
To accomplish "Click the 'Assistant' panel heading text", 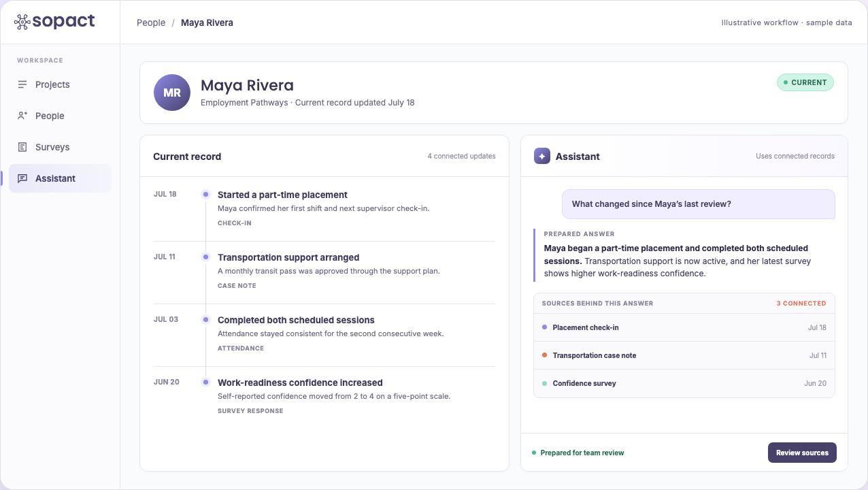I will click(578, 157).
